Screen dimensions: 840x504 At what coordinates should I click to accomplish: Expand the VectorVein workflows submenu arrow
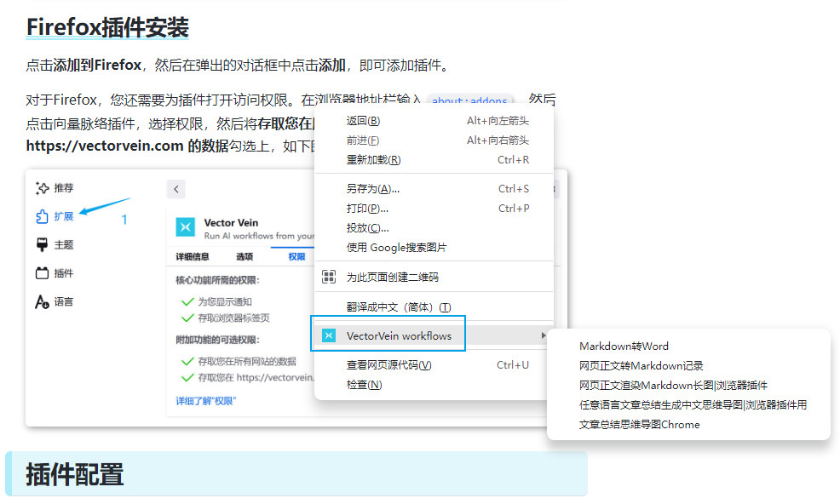point(544,335)
